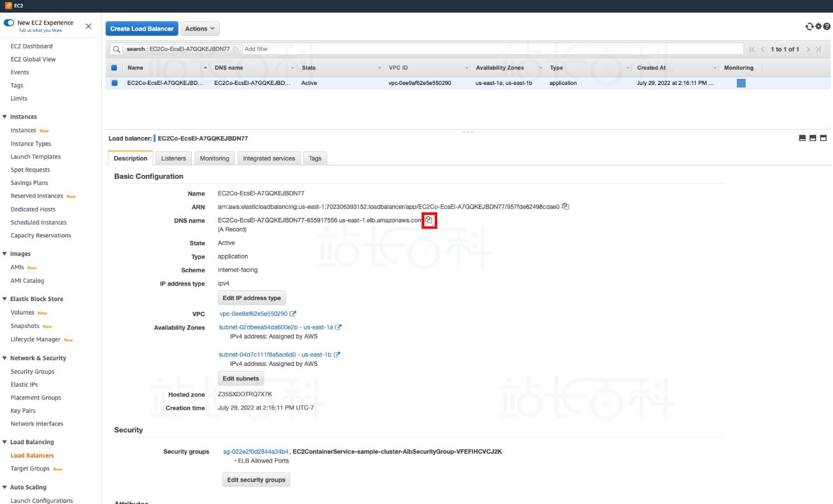Open Type column dropdown arrow
This screenshot has height=504, width=833.
[628, 68]
